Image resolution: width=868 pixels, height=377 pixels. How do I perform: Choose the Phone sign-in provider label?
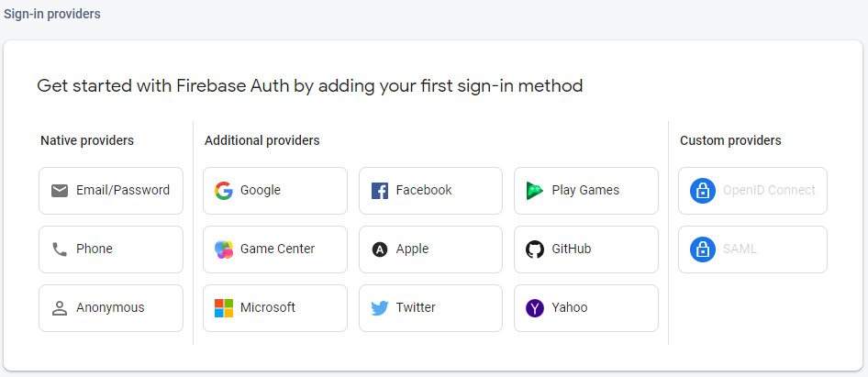pyautogui.click(x=95, y=249)
